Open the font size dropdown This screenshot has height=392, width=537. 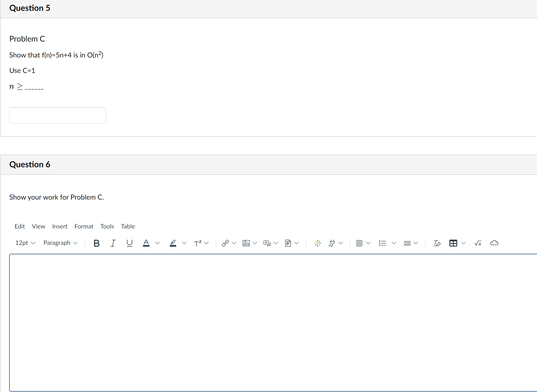[25, 243]
